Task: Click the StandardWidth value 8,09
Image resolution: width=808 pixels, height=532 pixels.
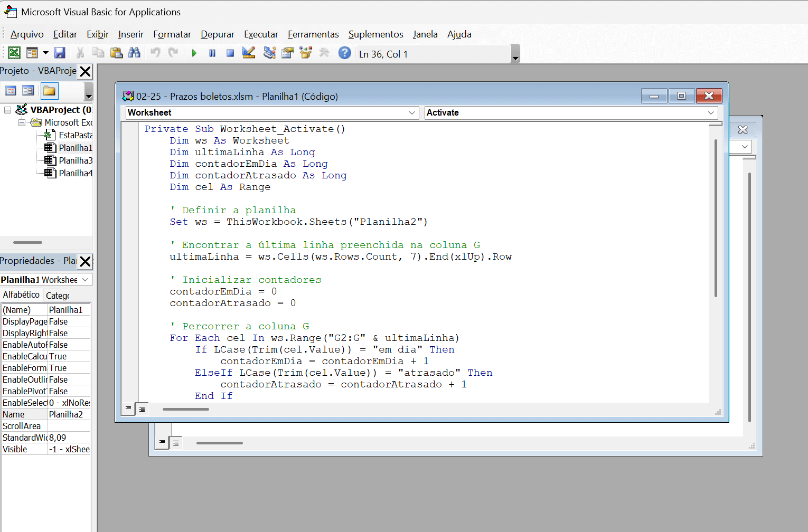Action: (x=69, y=438)
